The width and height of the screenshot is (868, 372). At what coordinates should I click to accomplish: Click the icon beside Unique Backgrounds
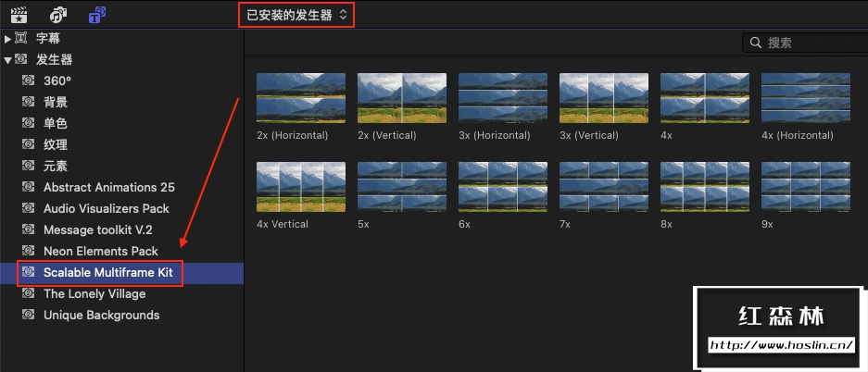point(28,315)
